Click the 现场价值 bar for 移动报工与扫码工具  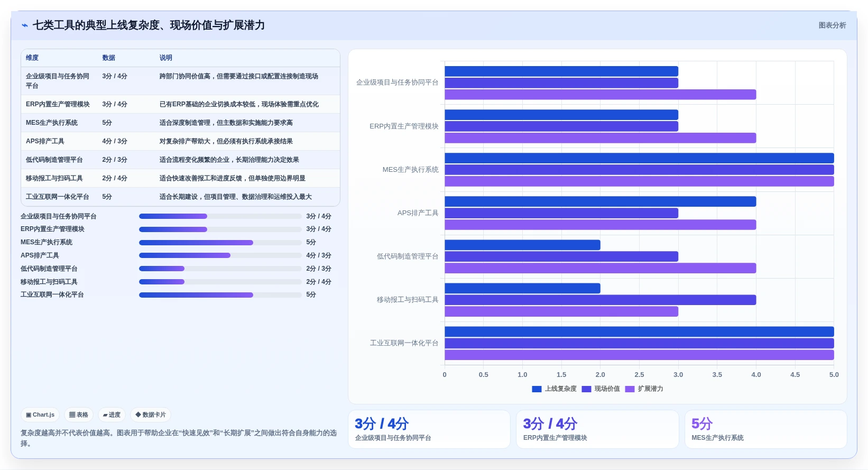point(601,300)
